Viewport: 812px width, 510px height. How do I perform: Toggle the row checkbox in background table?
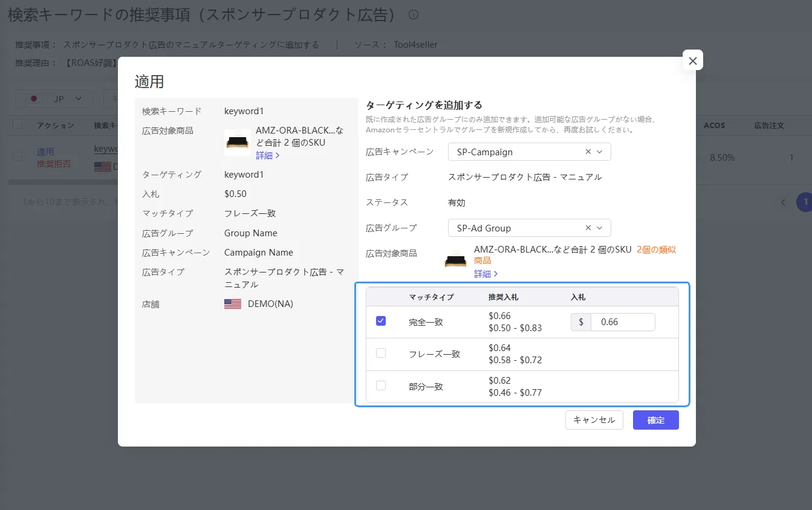tap(18, 157)
